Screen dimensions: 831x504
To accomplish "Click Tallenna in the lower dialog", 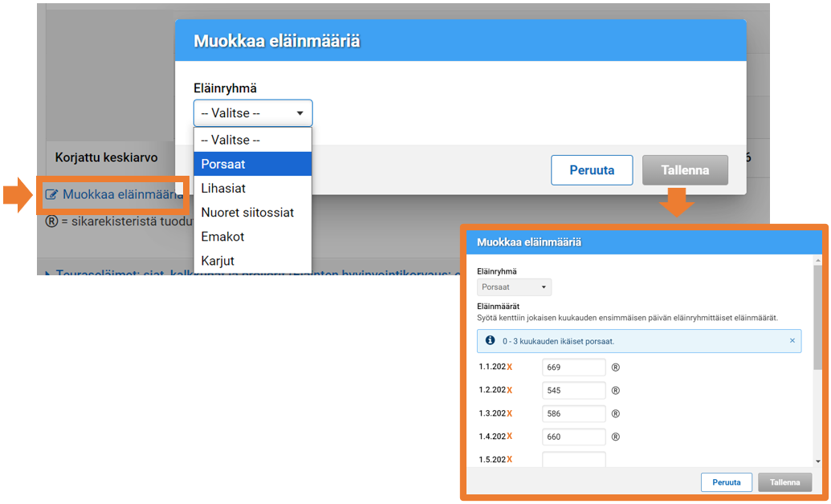I will [x=784, y=482].
